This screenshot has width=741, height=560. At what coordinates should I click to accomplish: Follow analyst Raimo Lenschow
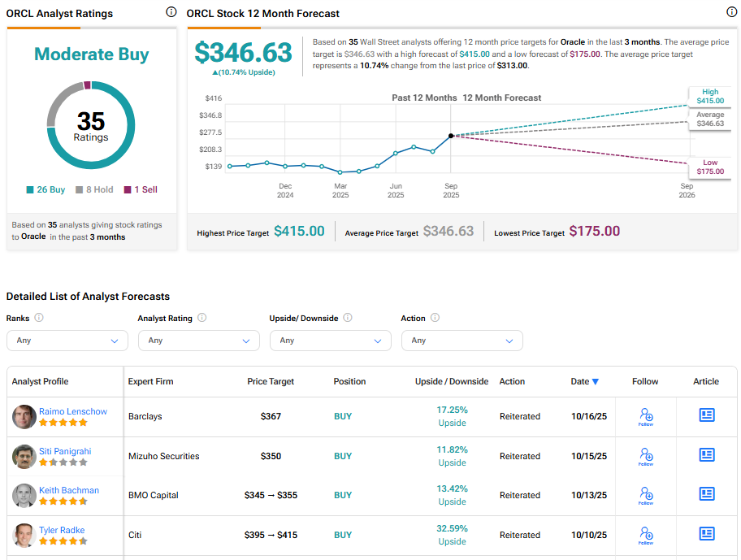point(646,417)
